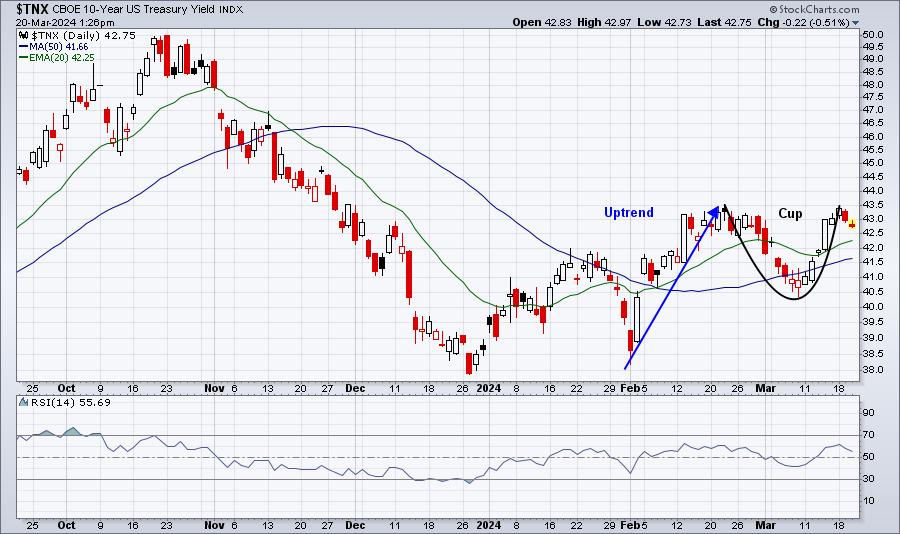The height and width of the screenshot is (534, 900).
Task: Click the 50.0 price scale label
Action: click(x=872, y=34)
